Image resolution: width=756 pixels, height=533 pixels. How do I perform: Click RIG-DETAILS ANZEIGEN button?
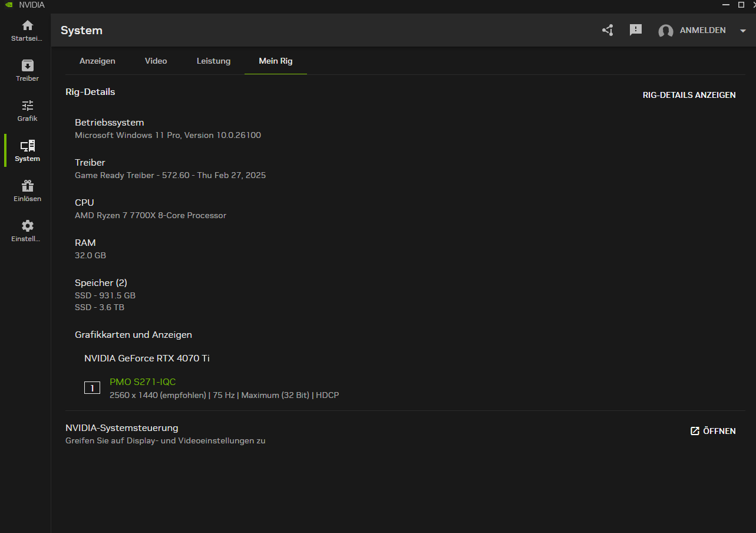[x=689, y=95]
